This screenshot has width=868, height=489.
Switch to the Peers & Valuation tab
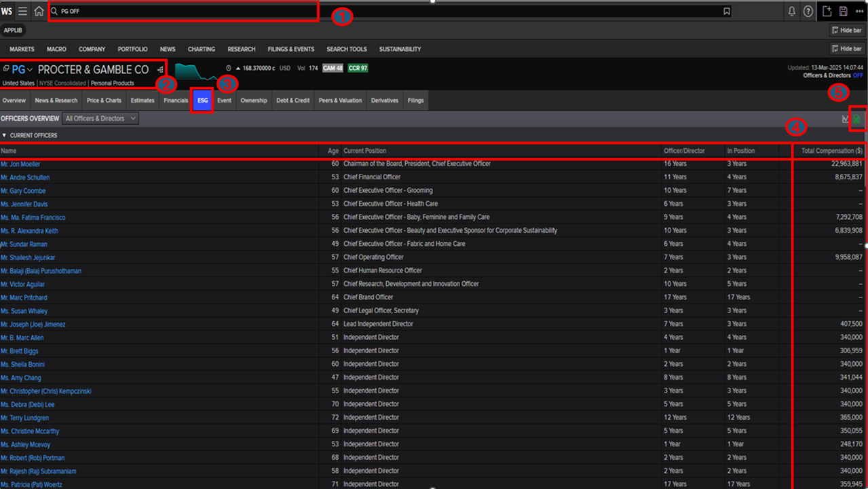pos(340,101)
